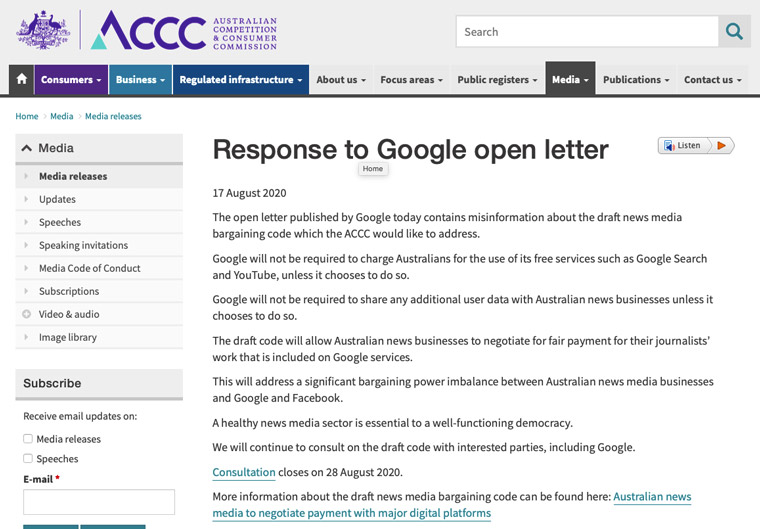Open Australian news media to negotiate link
760x529 pixels.
pyautogui.click(x=452, y=505)
